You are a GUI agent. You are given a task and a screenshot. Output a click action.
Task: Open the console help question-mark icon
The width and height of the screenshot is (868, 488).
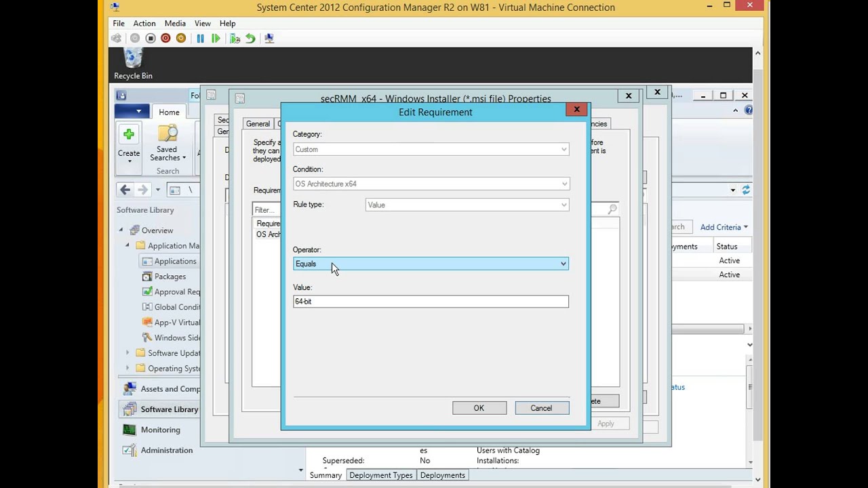click(x=748, y=110)
